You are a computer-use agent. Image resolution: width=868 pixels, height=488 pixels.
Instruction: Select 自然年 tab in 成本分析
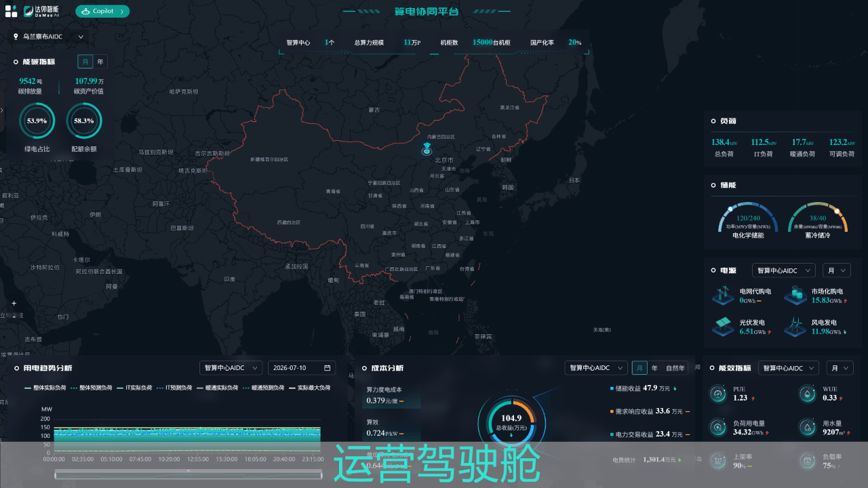pos(675,368)
